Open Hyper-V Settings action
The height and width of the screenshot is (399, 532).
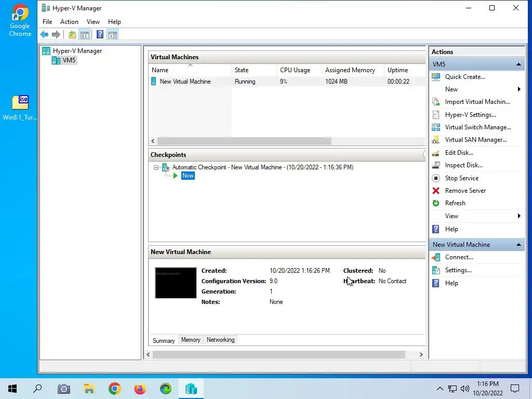470,115
